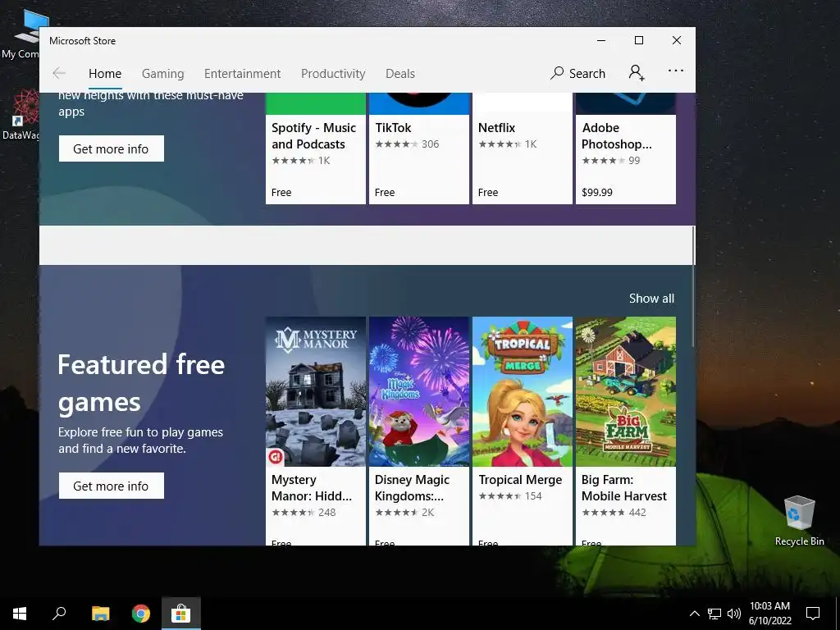Click Get more info under Featured free games
The height and width of the screenshot is (630, 840).
112,486
